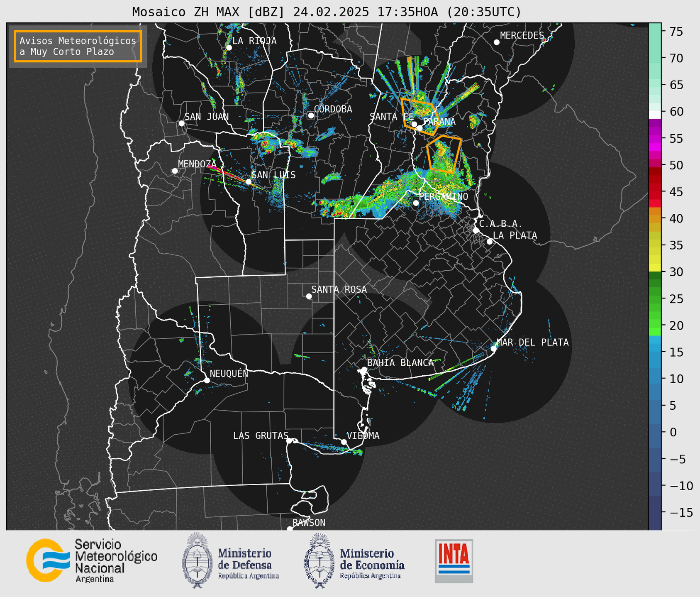
Task: Click the INTA logo
Action: coord(454,561)
